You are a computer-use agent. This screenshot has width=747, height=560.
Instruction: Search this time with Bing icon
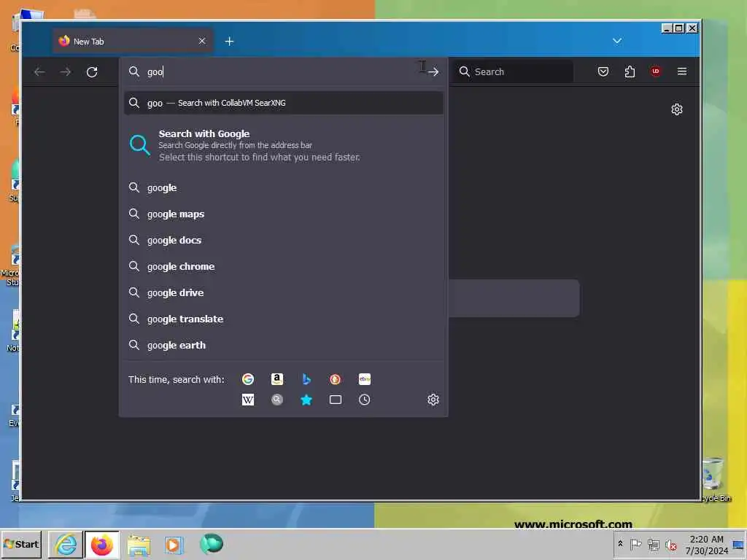pyautogui.click(x=306, y=379)
